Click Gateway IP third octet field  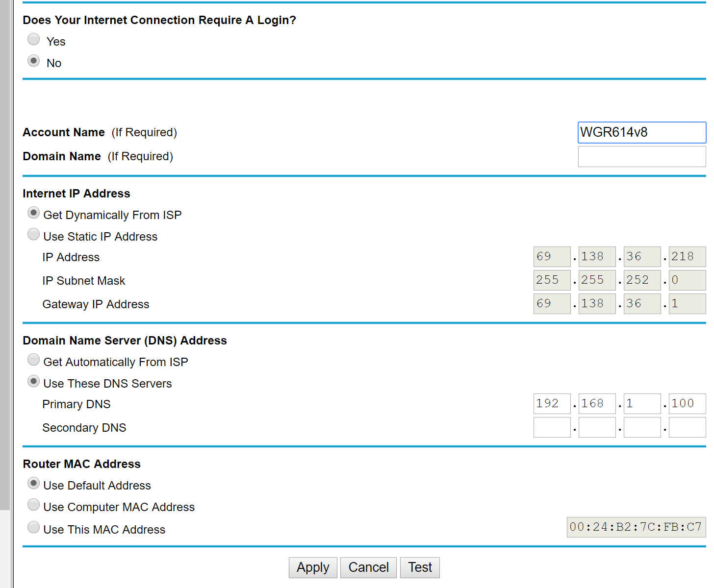642,304
